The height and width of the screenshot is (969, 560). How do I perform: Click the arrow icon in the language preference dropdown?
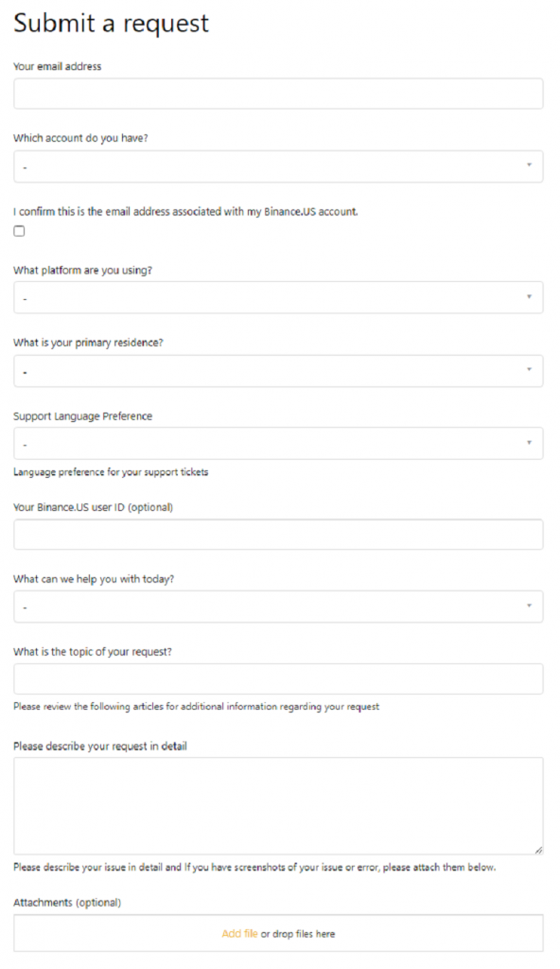529,443
